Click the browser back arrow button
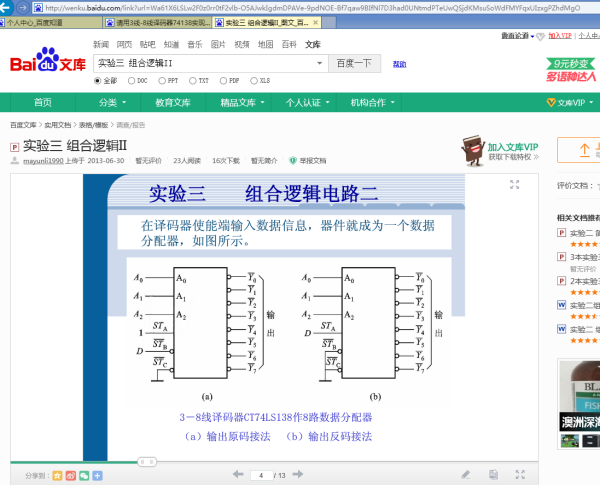The width and height of the screenshot is (600, 485). click(5, 7)
